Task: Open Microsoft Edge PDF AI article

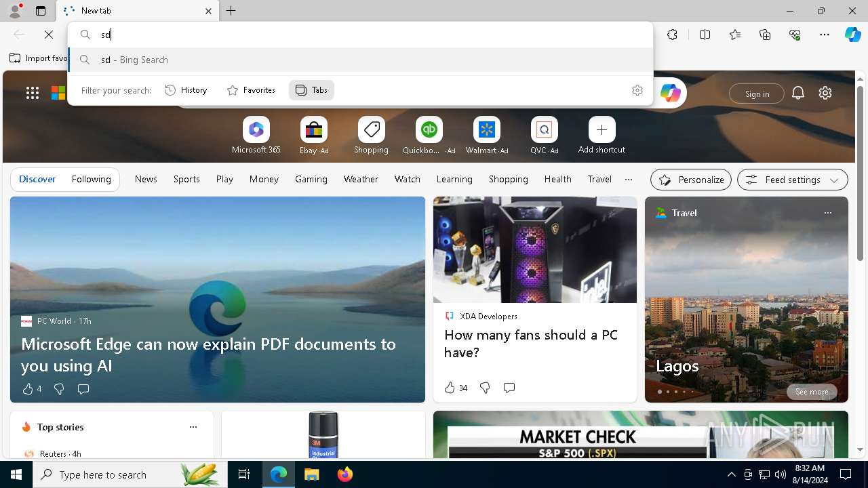Action: pyautogui.click(x=208, y=354)
